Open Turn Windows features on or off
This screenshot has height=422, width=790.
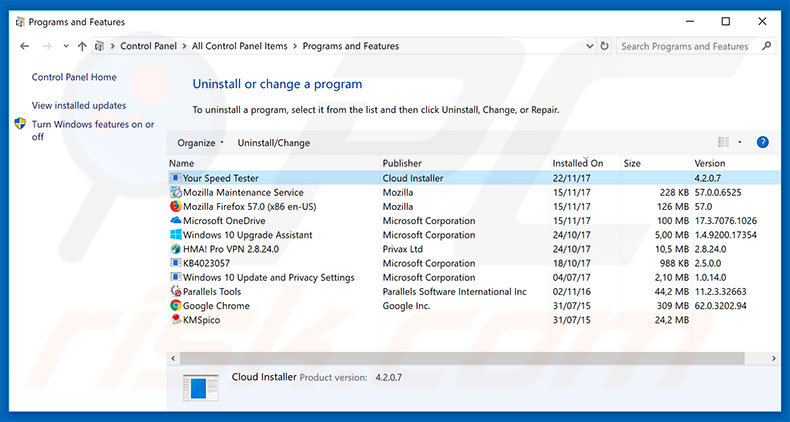[x=93, y=130]
